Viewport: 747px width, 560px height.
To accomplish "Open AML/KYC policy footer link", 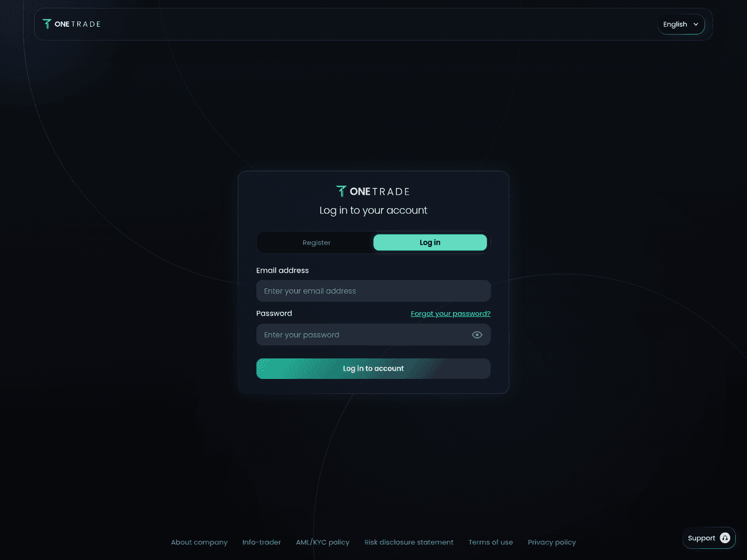I will [322, 543].
